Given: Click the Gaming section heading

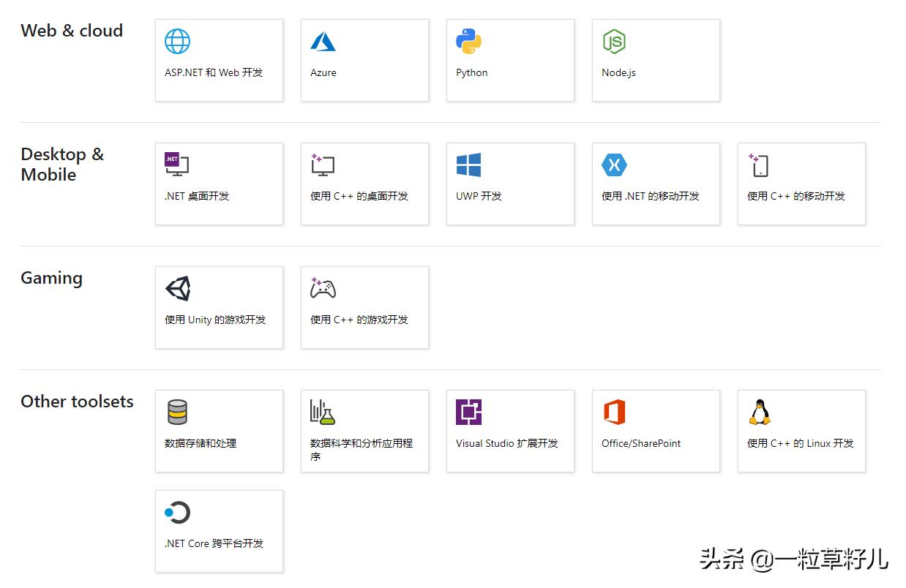Looking at the screenshot, I should point(51,278).
